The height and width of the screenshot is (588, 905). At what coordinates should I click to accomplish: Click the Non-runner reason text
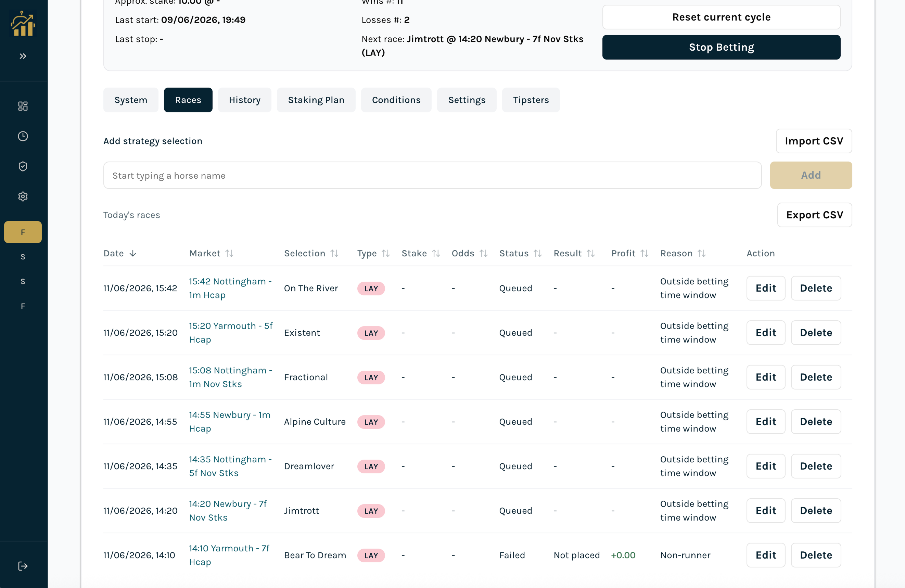pyautogui.click(x=685, y=555)
